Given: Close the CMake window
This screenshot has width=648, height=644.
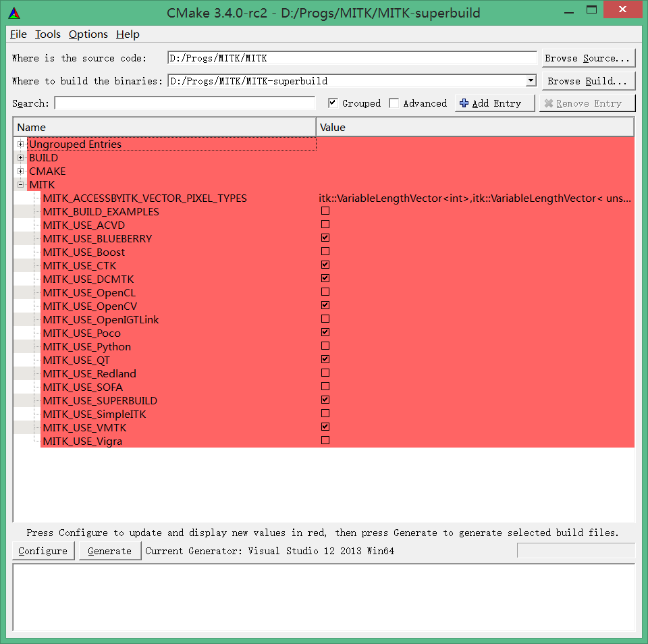Looking at the screenshot, I should (x=622, y=9).
